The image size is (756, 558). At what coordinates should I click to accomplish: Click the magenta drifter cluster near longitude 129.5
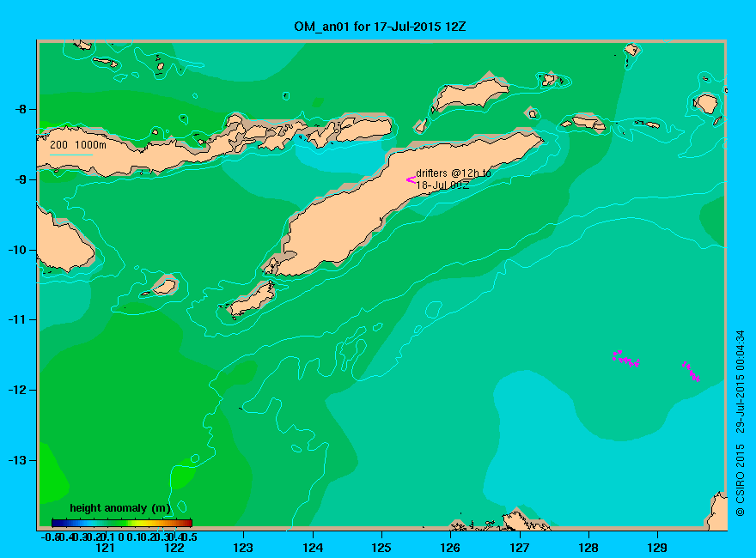tap(692, 372)
